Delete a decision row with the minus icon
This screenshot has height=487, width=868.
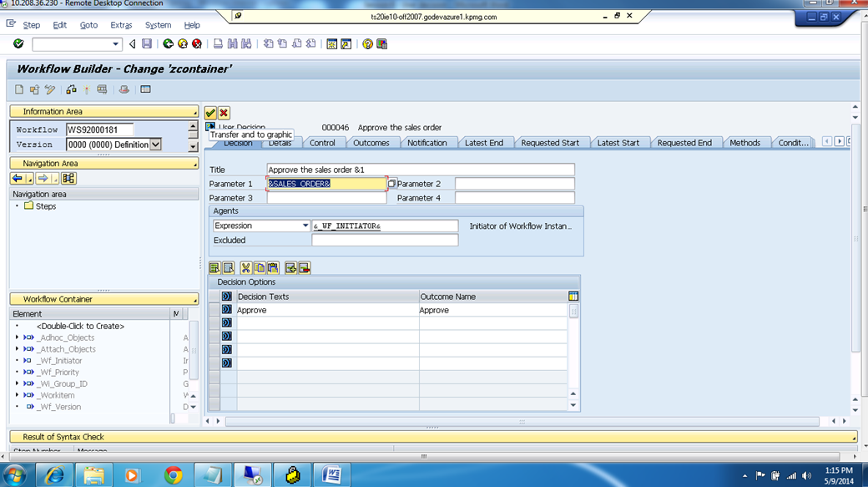305,267
